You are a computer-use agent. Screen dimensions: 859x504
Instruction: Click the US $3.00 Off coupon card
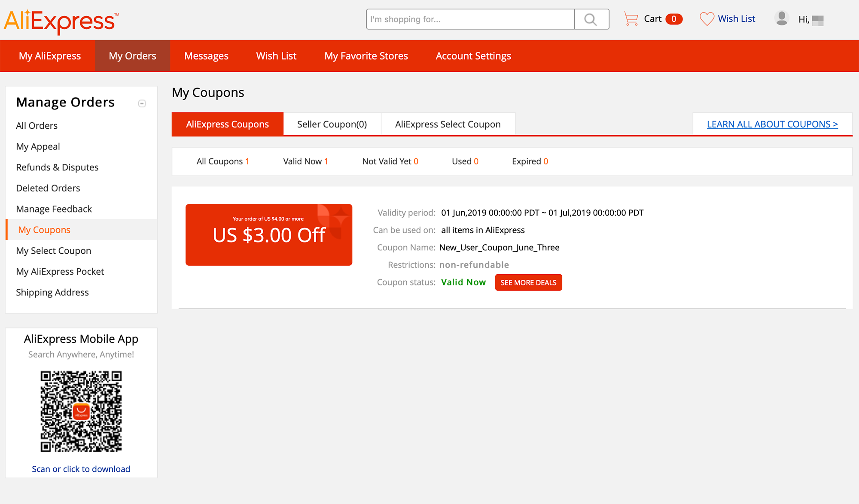pyautogui.click(x=269, y=235)
